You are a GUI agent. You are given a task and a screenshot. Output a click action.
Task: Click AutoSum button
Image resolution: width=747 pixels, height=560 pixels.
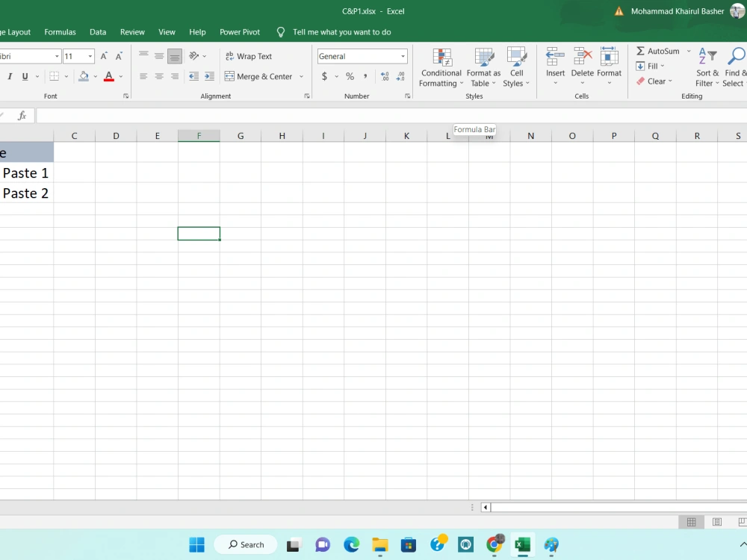tap(657, 51)
